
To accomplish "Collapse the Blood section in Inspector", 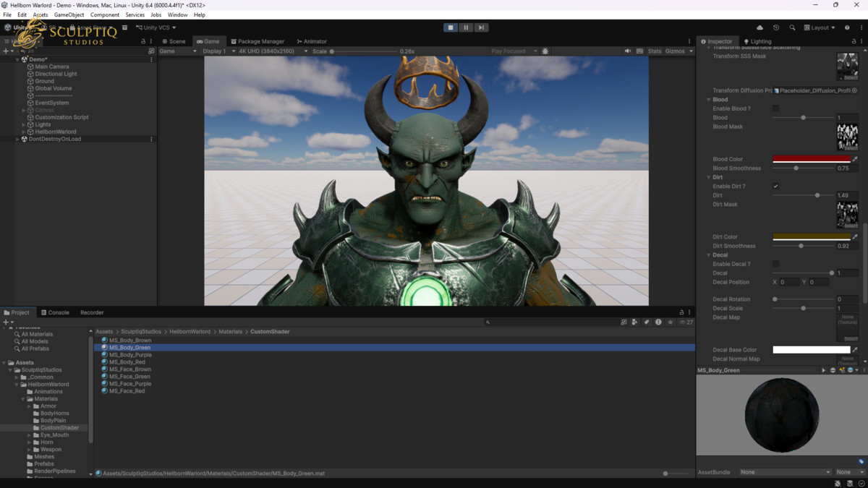I will (708, 100).
